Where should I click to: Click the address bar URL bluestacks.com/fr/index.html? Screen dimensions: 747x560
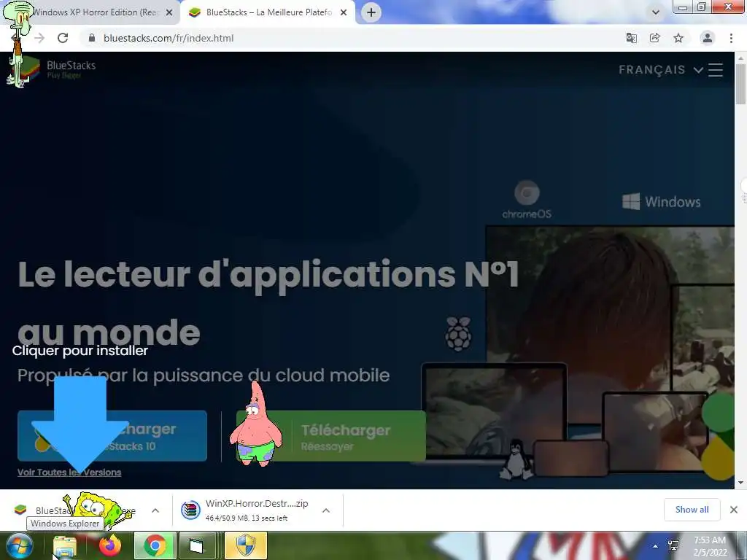point(169,38)
